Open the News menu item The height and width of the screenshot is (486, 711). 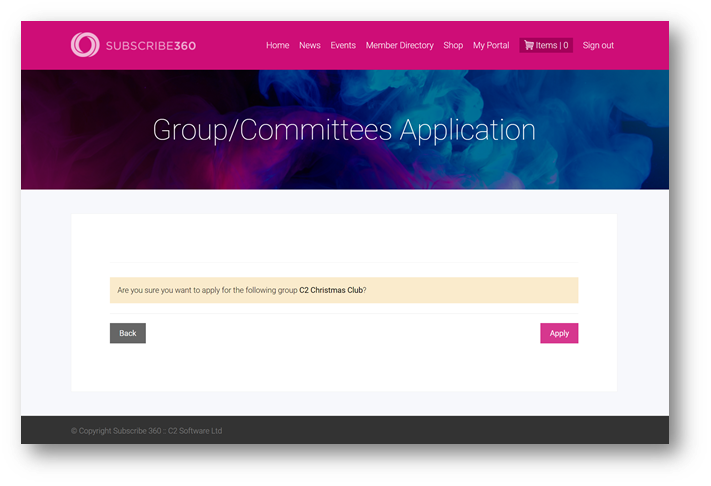pos(310,45)
